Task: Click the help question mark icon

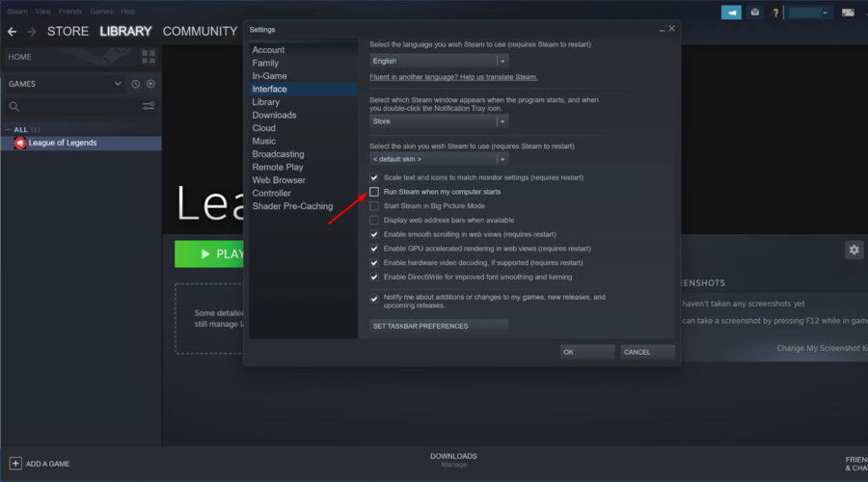Action: click(x=775, y=13)
